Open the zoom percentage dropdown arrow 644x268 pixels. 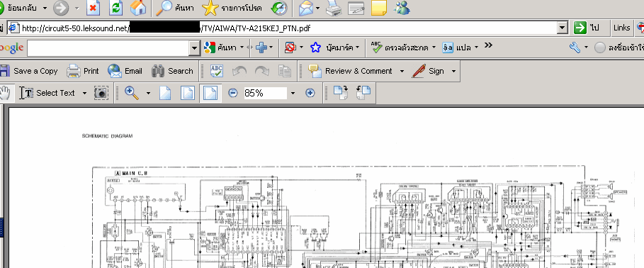[x=293, y=94]
